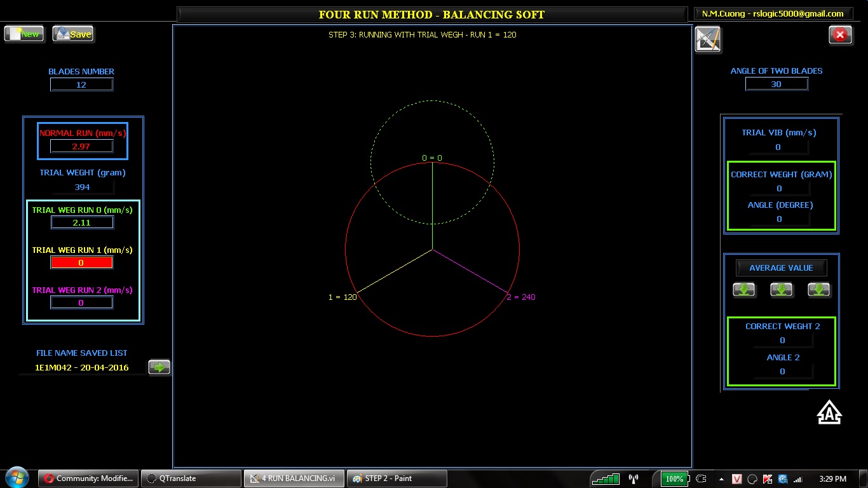The height and width of the screenshot is (488, 868).
Task: Click the power plug tray icon
Action: coord(701,478)
